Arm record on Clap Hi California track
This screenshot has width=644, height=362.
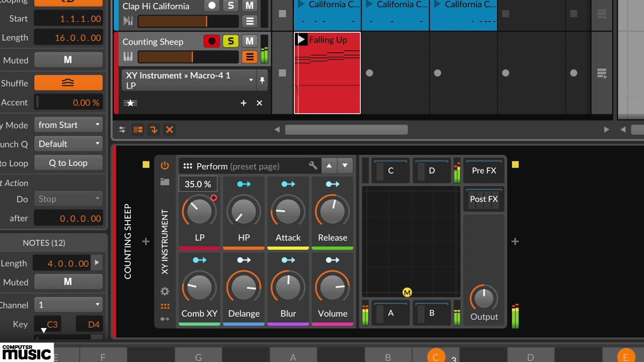click(x=212, y=6)
